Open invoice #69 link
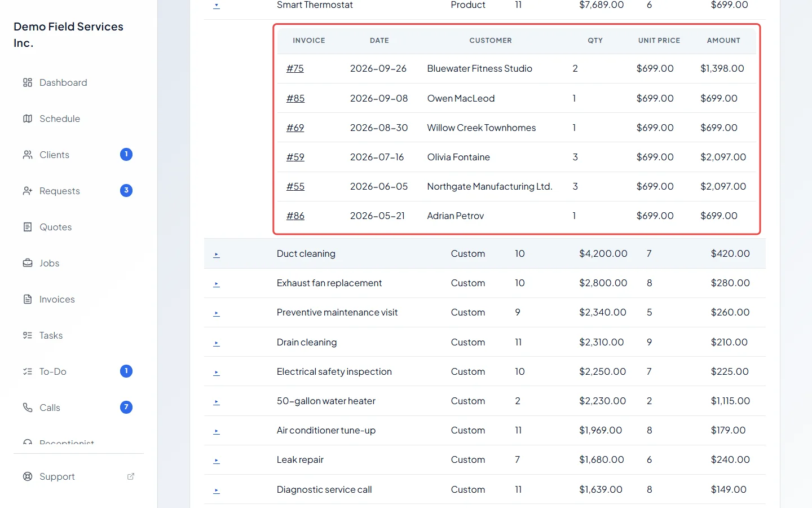This screenshot has height=508, width=812. [x=295, y=128]
